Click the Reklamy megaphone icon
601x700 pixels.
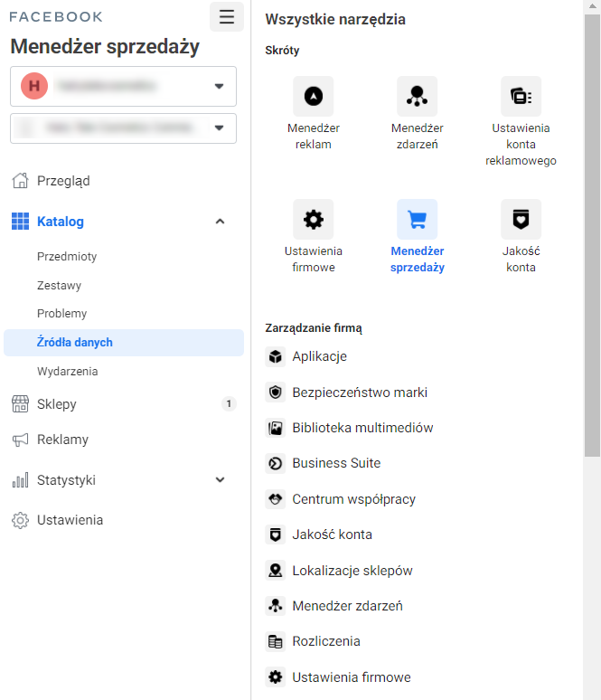[x=20, y=440]
